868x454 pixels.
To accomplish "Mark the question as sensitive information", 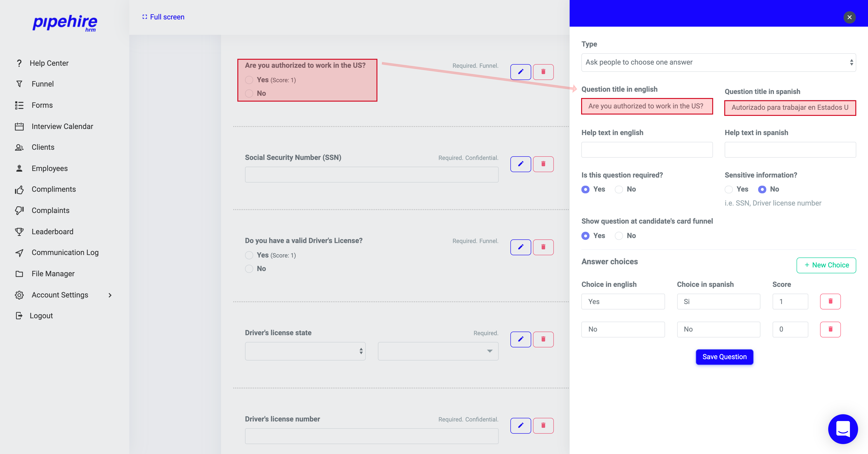I will point(729,189).
